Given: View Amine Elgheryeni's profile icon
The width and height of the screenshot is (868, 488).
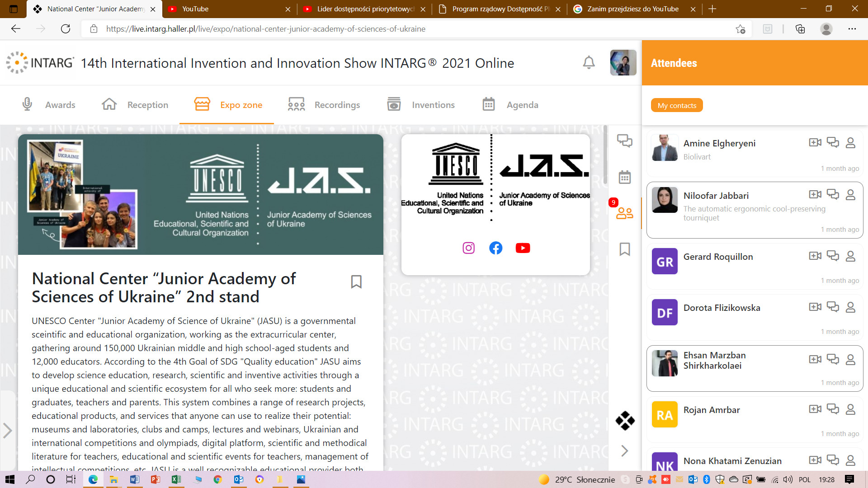Looking at the screenshot, I should click(x=850, y=143).
